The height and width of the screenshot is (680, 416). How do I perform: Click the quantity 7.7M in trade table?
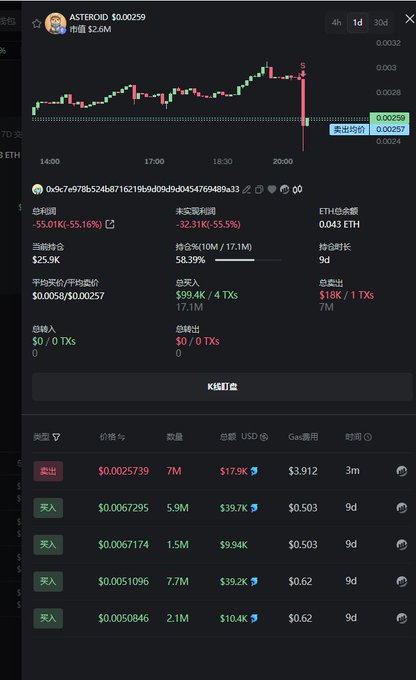click(177, 582)
